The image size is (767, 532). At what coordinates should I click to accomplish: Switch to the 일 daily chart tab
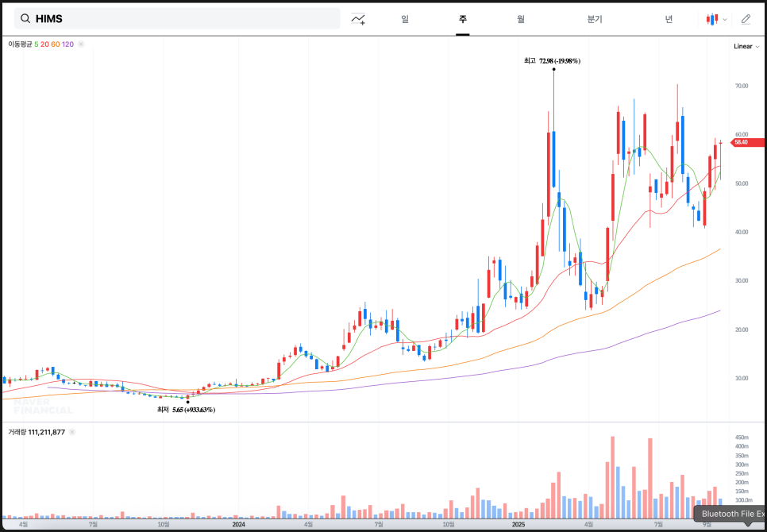click(405, 20)
